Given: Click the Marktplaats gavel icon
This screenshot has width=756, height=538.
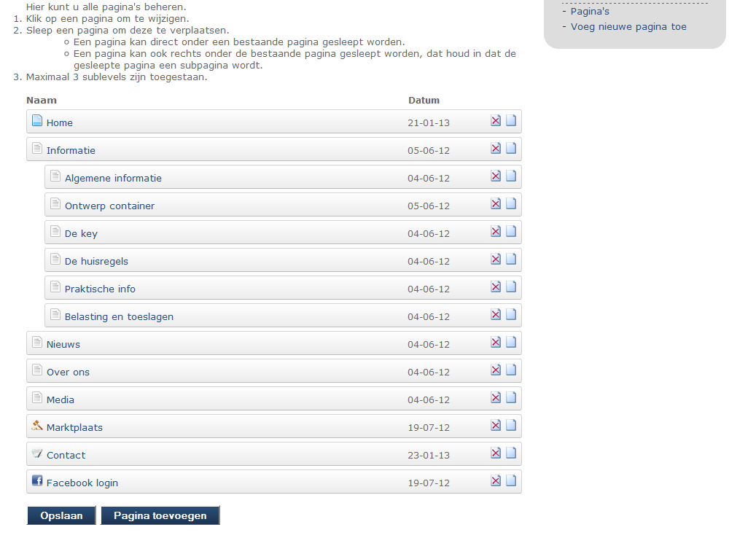Looking at the screenshot, I should click(37, 426).
